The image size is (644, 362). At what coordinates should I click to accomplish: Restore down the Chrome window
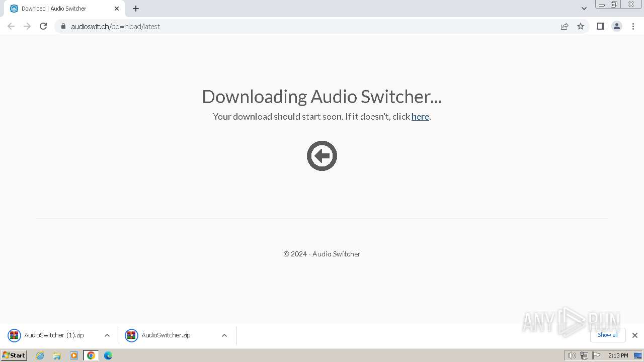pos(614,5)
